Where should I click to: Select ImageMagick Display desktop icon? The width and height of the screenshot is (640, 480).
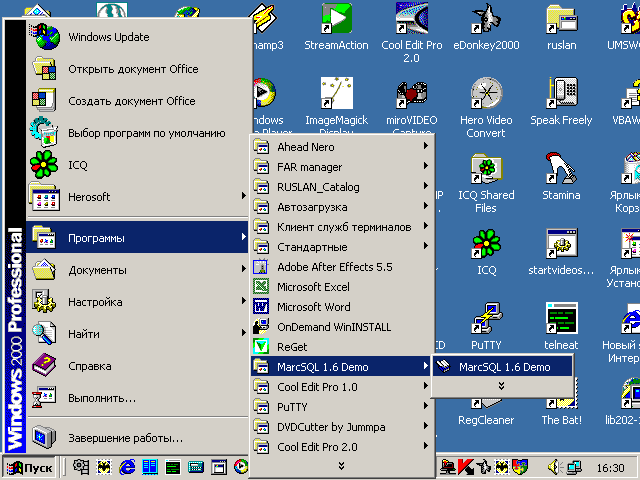(336, 106)
